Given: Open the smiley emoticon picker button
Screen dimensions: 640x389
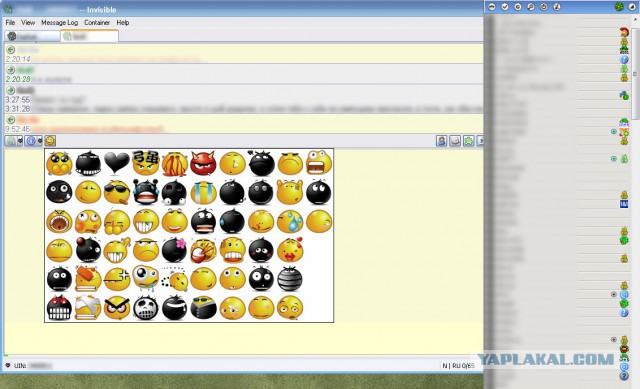Looking at the screenshot, I should (50, 141).
